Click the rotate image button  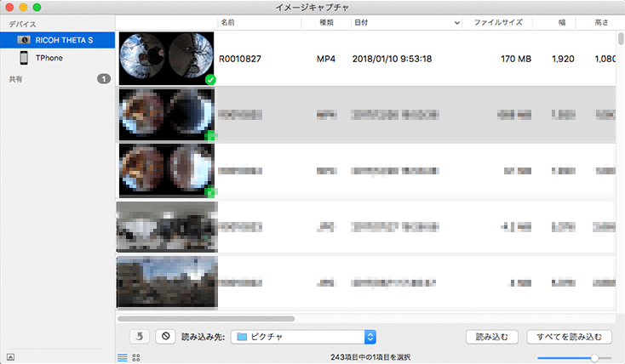pos(140,337)
